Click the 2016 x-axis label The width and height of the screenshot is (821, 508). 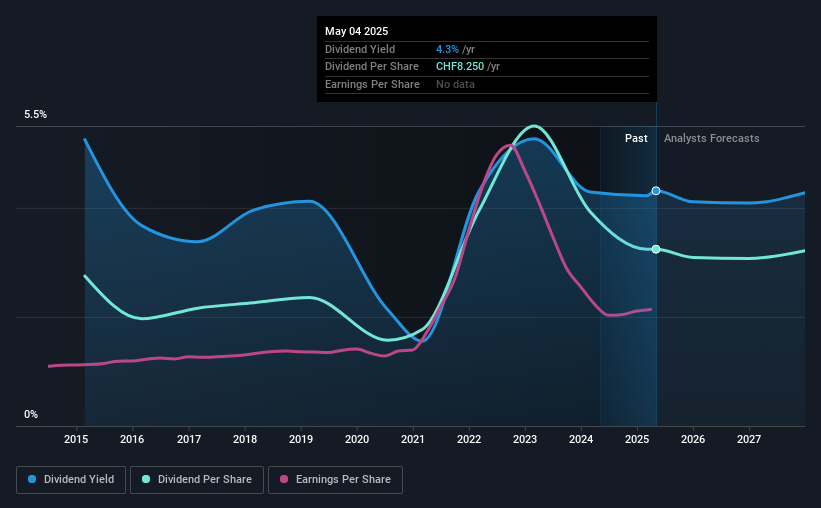click(x=132, y=439)
